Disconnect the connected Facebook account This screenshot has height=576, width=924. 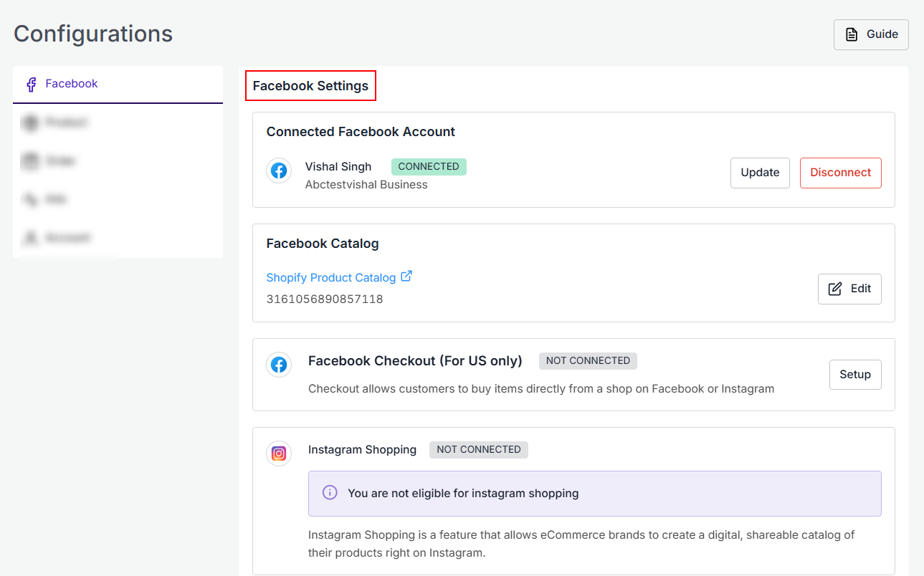(840, 173)
